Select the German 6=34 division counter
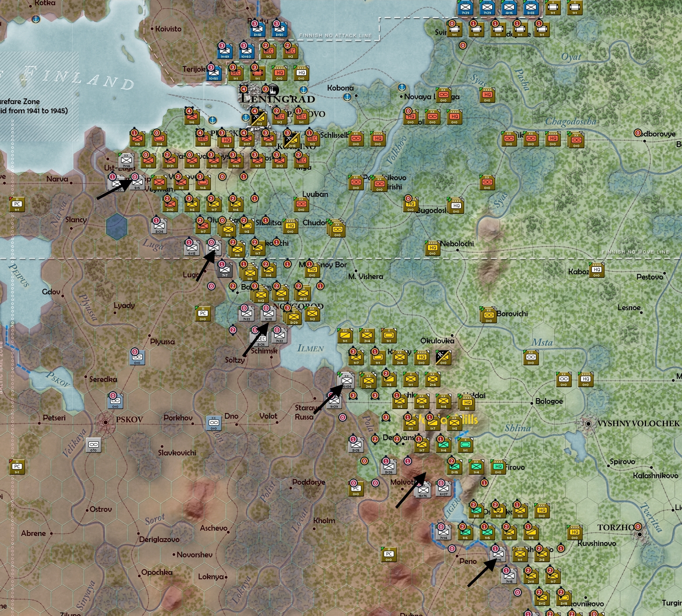Image resolution: width=682 pixels, height=616 pixels. tap(346, 380)
